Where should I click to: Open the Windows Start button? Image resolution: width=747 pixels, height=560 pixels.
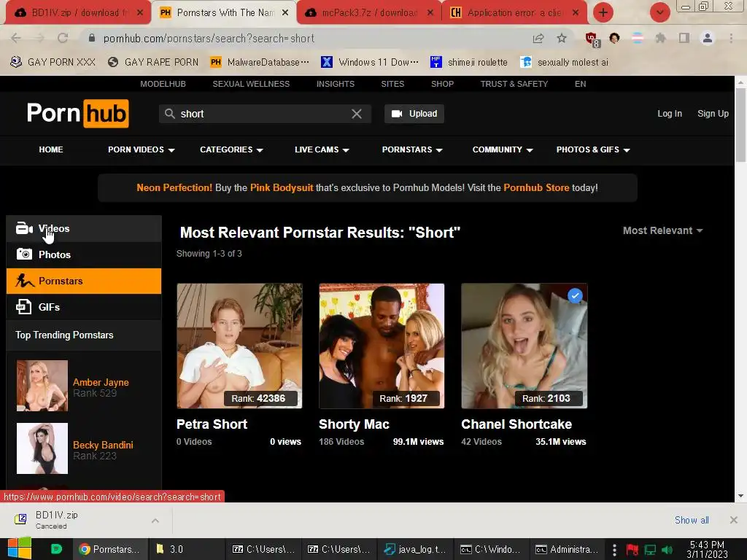pos(19,549)
